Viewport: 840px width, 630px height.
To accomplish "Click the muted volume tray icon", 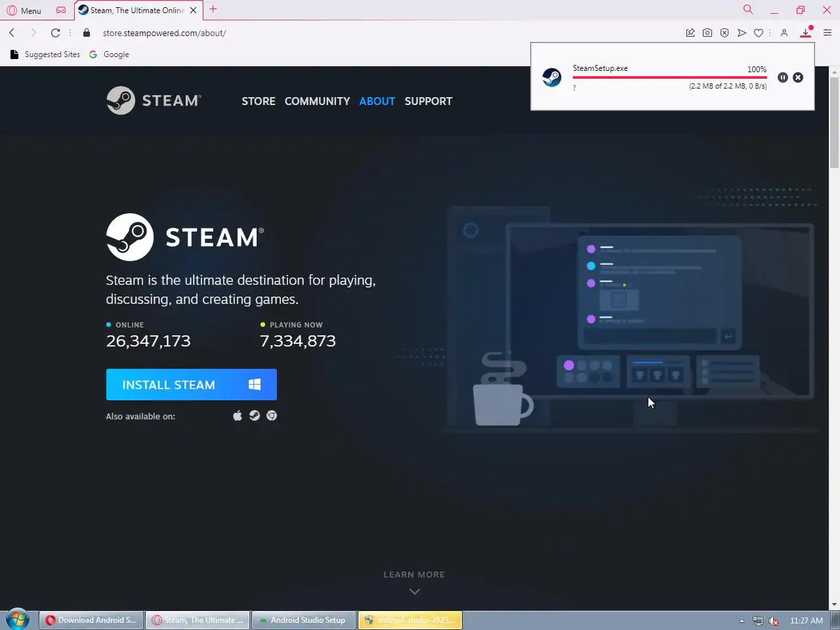I will [774, 621].
